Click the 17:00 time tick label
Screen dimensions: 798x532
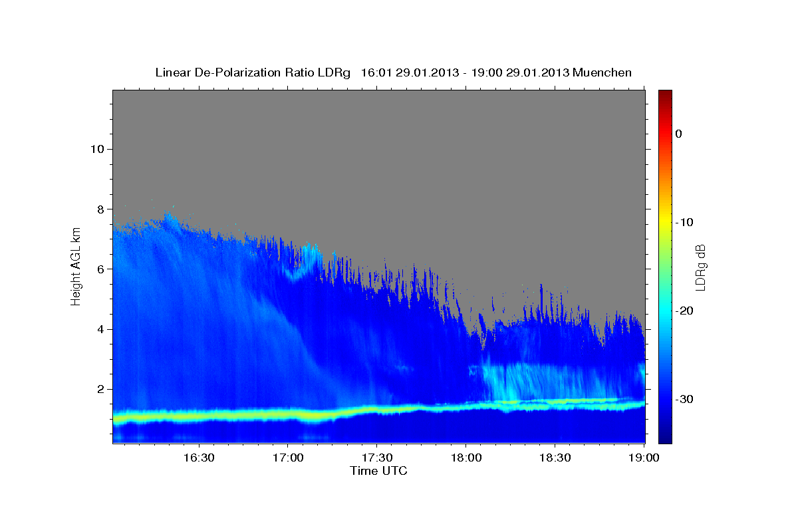[288, 458]
